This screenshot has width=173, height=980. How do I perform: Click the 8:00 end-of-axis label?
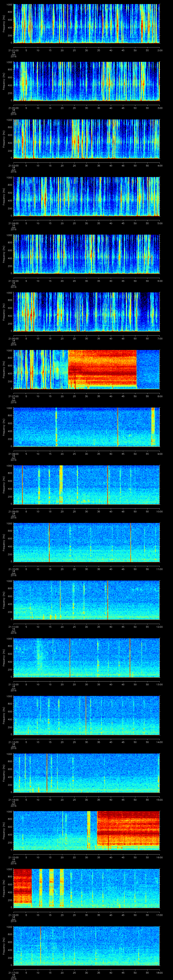click(x=160, y=396)
